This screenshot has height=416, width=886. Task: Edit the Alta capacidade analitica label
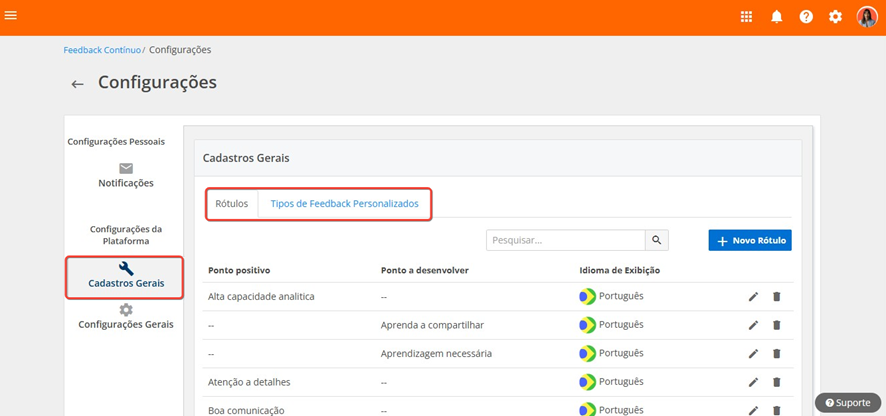(753, 297)
